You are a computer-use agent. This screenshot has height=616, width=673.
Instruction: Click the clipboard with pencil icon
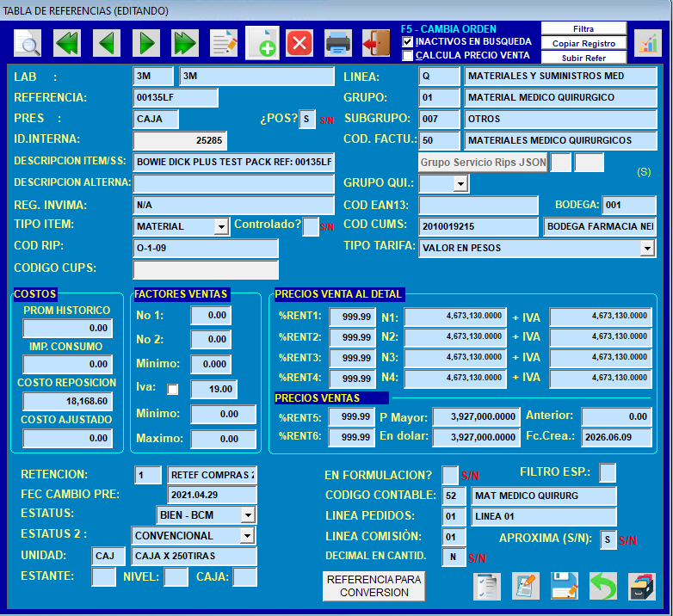(x=526, y=586)
